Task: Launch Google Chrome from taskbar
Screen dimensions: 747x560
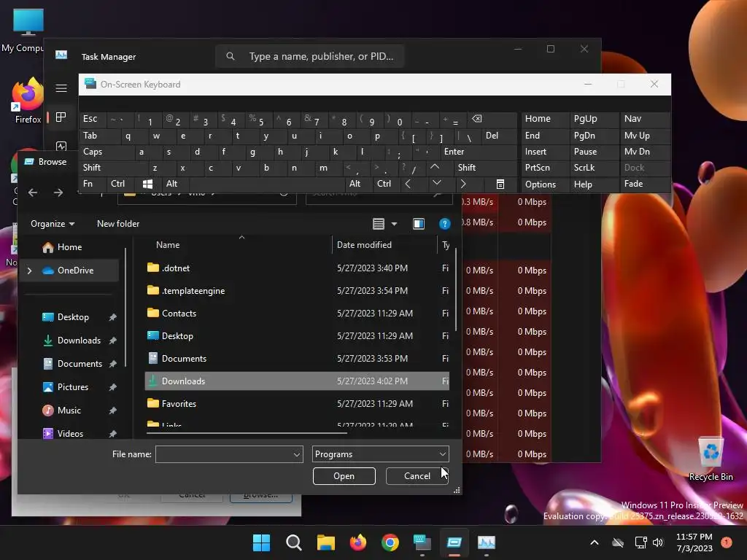Action: coord(390,542)
